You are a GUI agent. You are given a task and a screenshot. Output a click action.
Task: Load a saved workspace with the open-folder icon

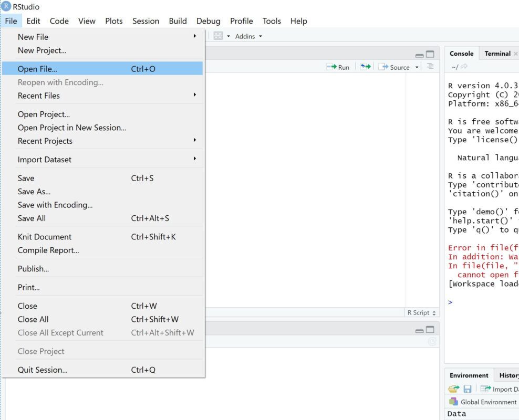(453, 388)
